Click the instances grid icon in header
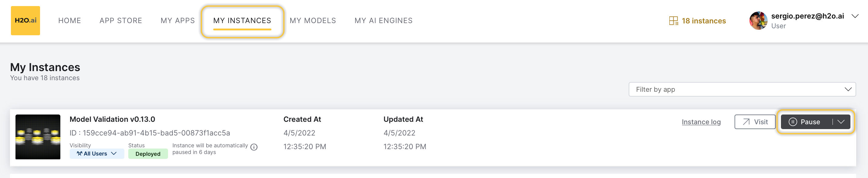This screenshot has height=178, width=868. (x=673, y=21)
